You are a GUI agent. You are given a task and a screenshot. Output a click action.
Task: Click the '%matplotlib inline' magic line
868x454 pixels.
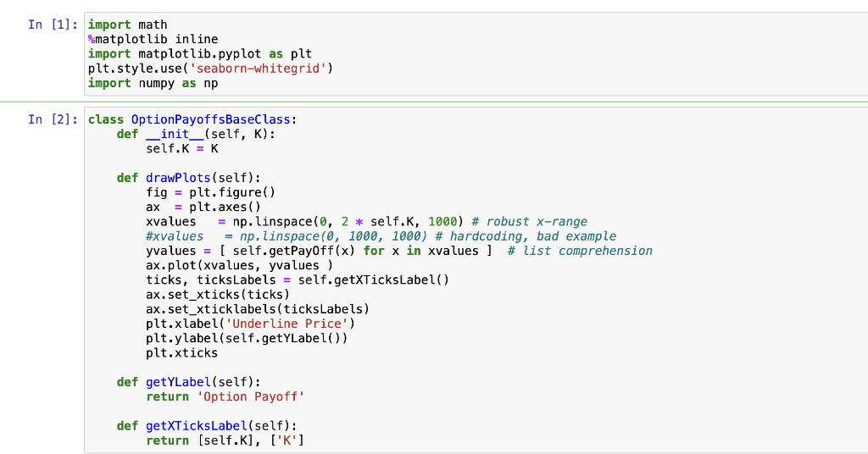pyautogui.click(x=153, y=39)
